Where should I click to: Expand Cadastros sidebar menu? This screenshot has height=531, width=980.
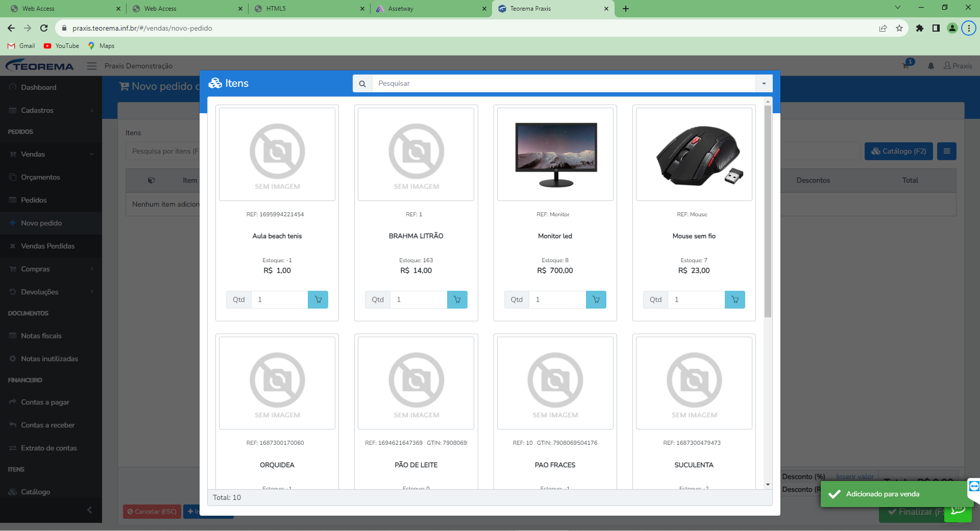pos(51,110)
